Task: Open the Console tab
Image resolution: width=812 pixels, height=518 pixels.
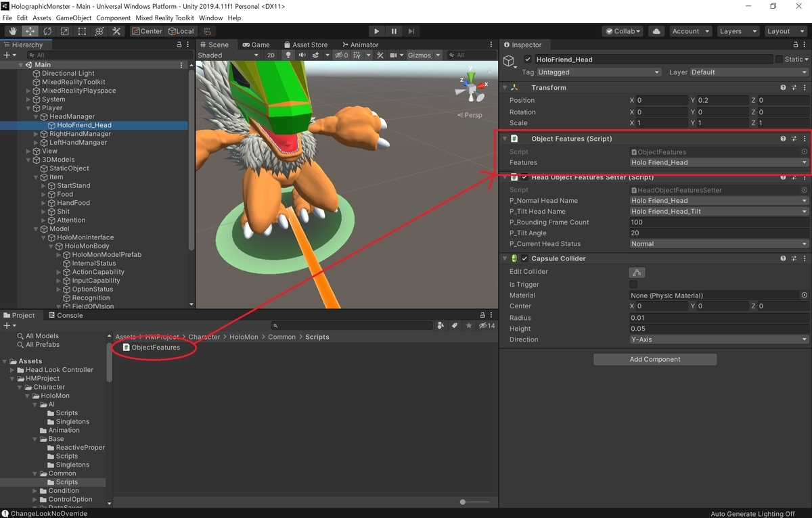Action: click(x=65, y=315)
